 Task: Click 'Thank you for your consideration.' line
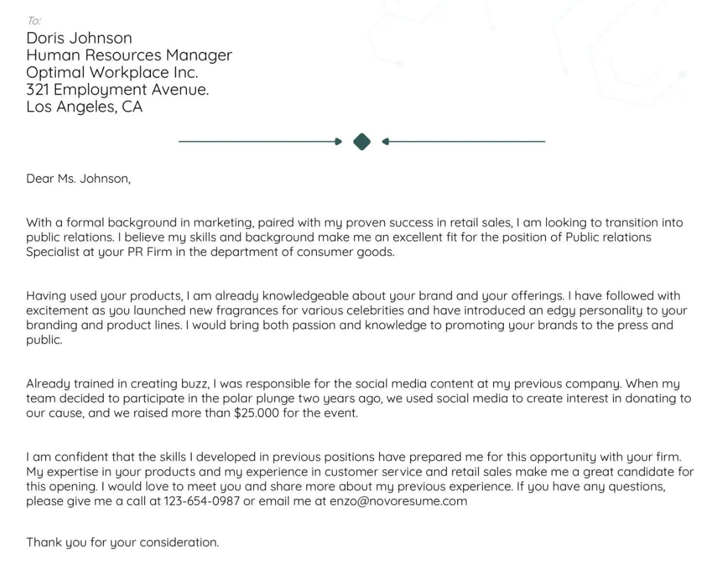[123, 543]
